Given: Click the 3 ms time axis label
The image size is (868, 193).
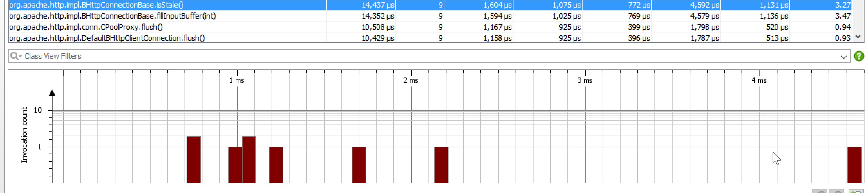Looking at the screenshot, I should tap(585, 80).
